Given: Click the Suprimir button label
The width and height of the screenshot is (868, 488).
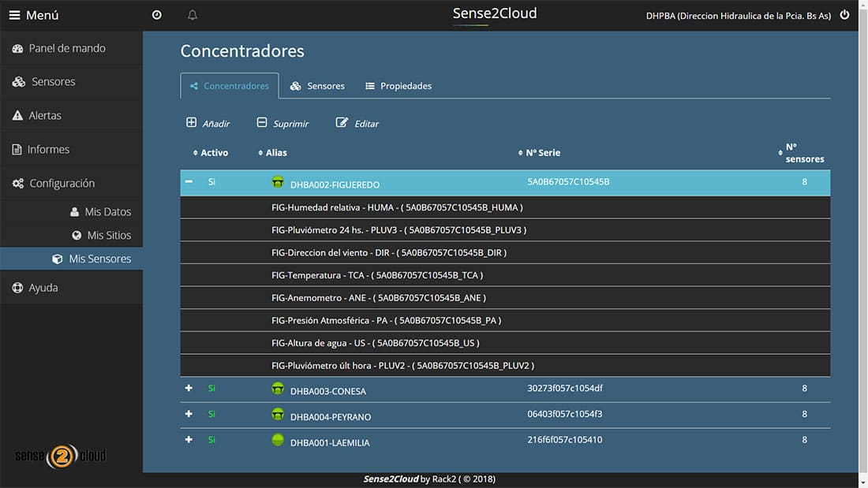Looking at the screenshot, I should pos(290,124).
